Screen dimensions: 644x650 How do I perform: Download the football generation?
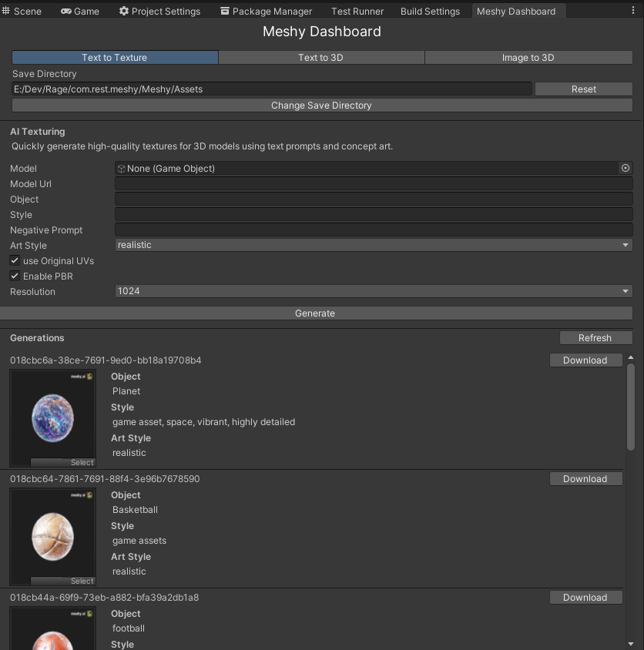coord(585,598)
